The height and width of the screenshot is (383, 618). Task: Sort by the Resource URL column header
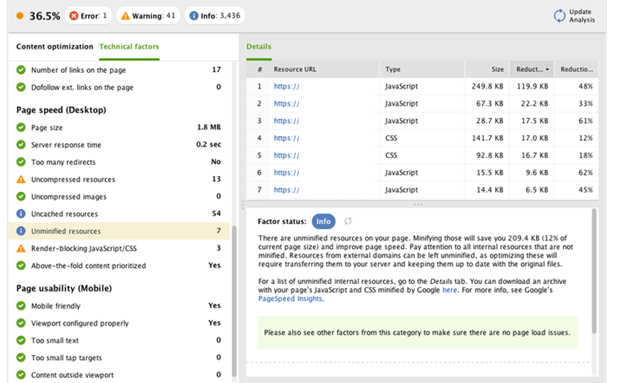[x=323, y=69]
